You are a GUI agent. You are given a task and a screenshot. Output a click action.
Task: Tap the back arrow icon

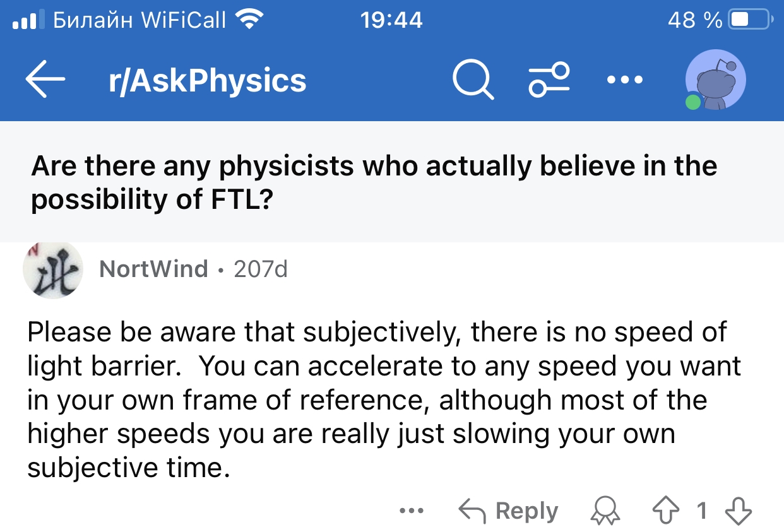coord(45,80)
